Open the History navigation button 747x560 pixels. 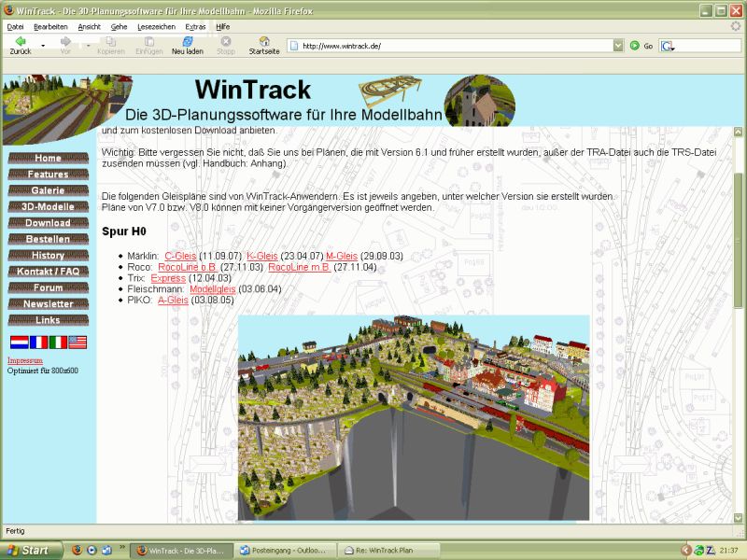coord(49,255)
